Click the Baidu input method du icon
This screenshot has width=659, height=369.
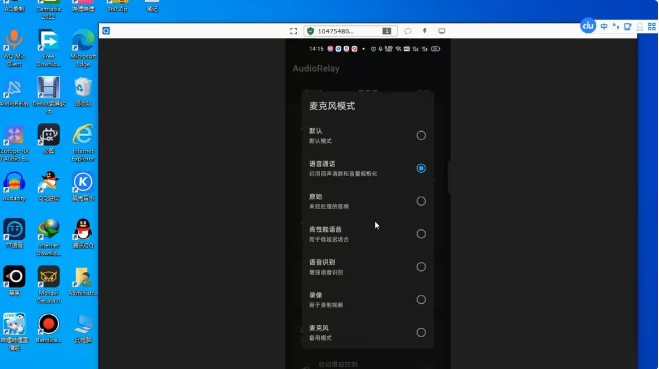(x=588, y=26)
